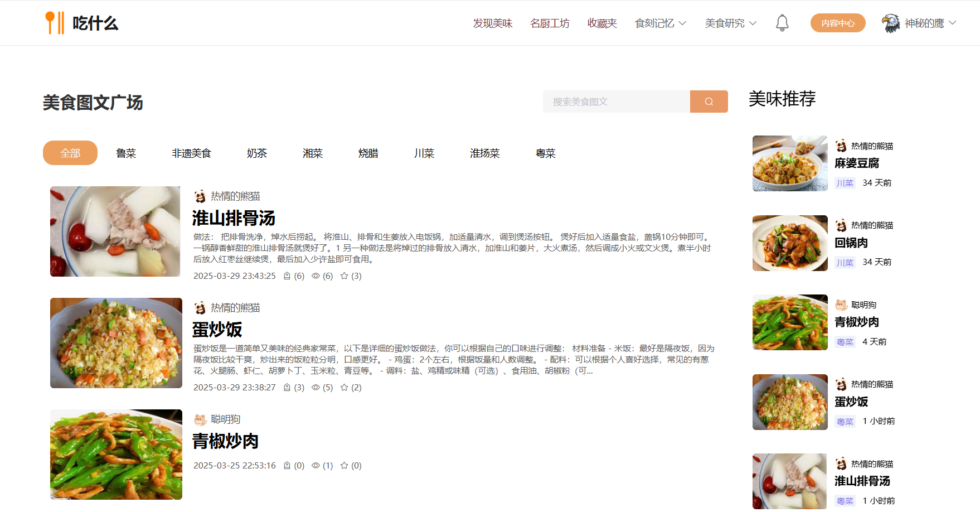The width and height of the screenshot is (980, 512).
Task: Click the orange search magnifier button
Action: [709, 102]
